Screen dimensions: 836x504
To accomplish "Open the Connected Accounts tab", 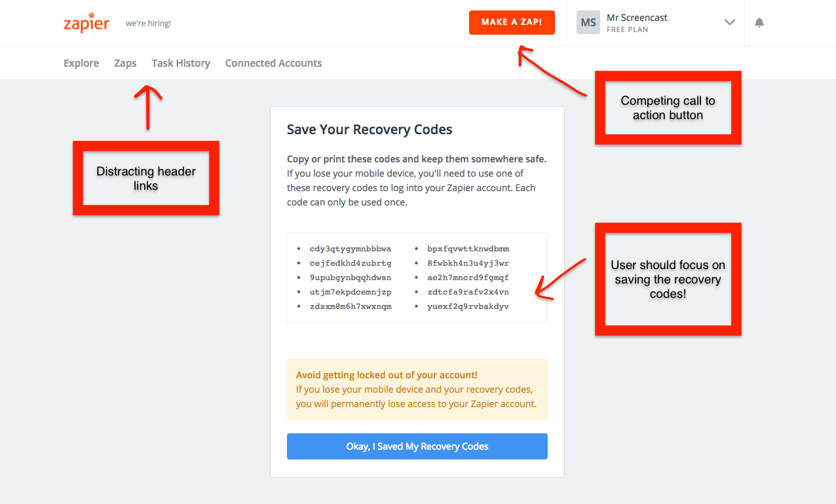I will [x=273, y=63].
